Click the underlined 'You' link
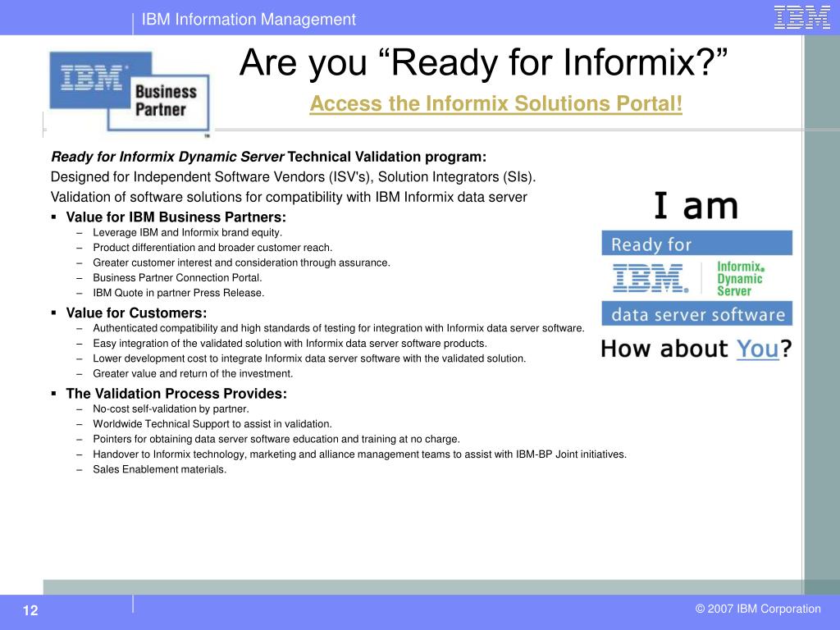Screen dimensions: 840x630 (757, 349)
